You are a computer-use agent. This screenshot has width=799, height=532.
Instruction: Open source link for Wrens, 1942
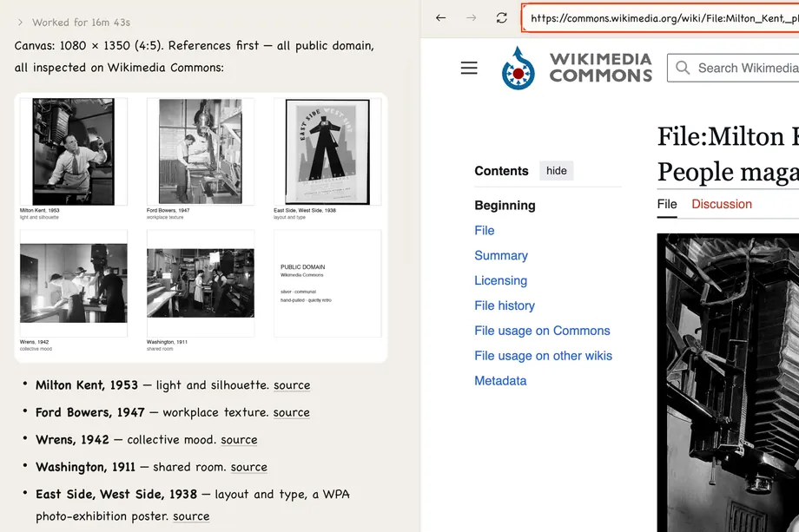tap(239, 440)
